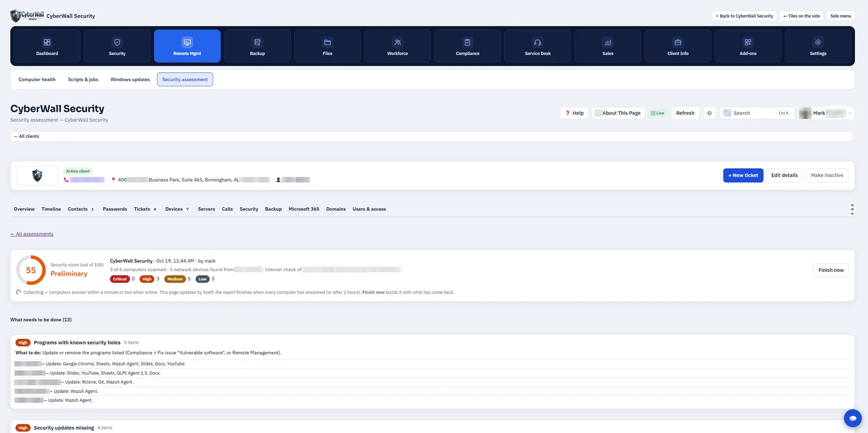Click Finish now button
Viewport: 868px width, 433px height.
pos(831,271)
